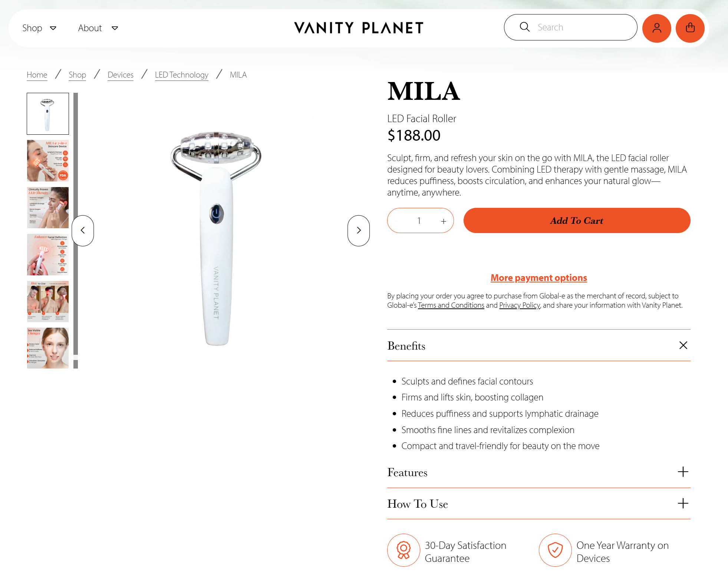Click the One Year Warranty shield icon

(555, 550)
